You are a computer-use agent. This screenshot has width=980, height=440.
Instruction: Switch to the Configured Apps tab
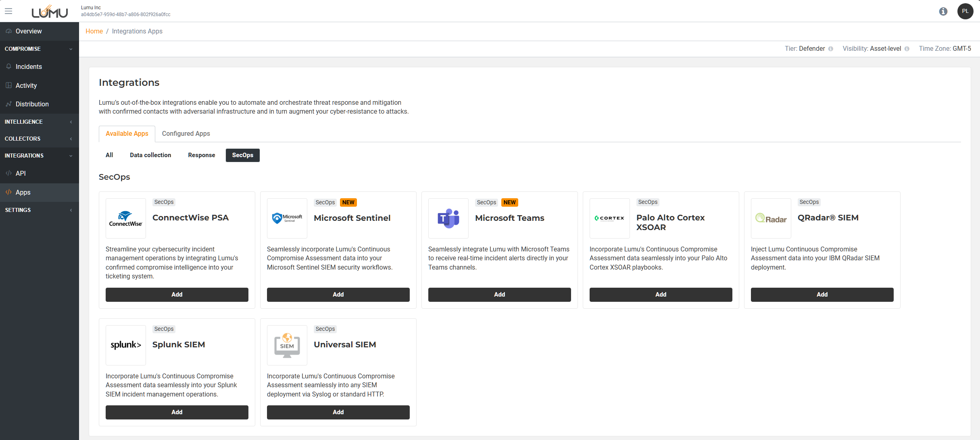coord(186,133)
